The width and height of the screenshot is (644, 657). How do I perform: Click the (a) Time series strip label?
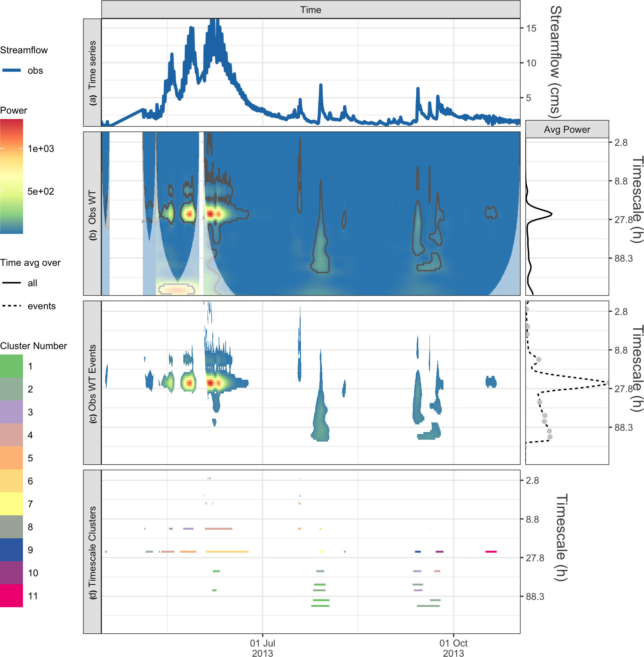click(92, 72)
